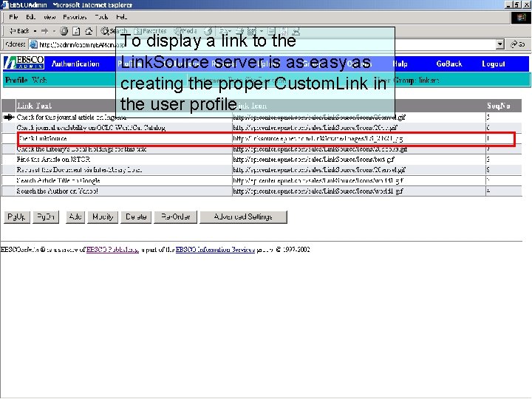
Task: Click the Forward arrow in browser toolbar
Action: click(x=44, y=31)
